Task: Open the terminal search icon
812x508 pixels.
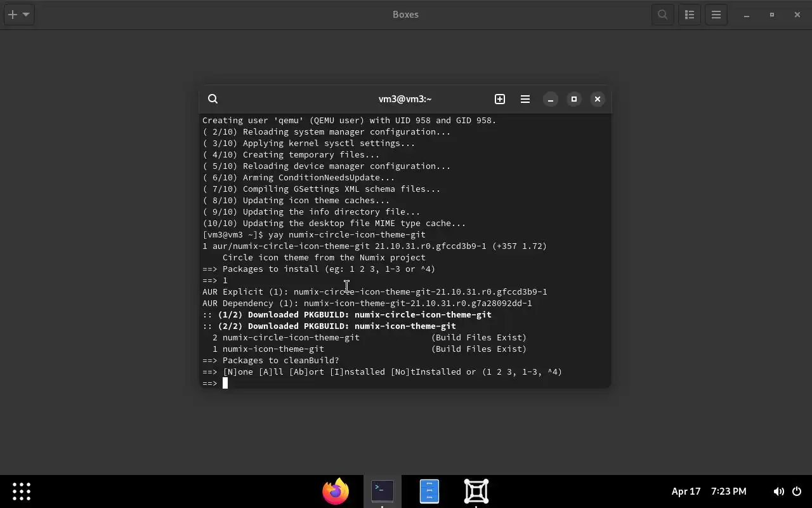Action: point(213,99)
